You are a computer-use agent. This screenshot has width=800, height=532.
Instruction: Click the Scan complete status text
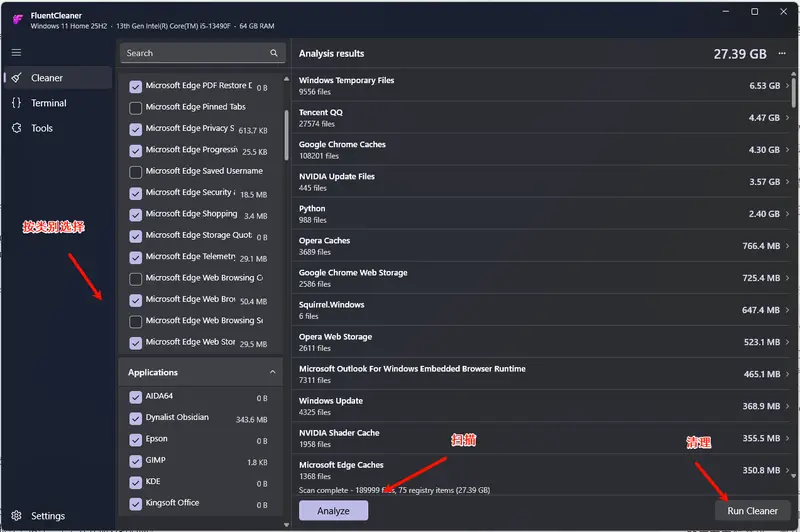coord(394,490)
